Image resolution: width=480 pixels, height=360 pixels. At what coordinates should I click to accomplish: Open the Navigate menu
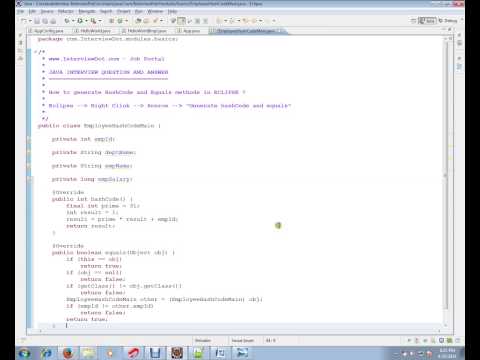point(87,11)
